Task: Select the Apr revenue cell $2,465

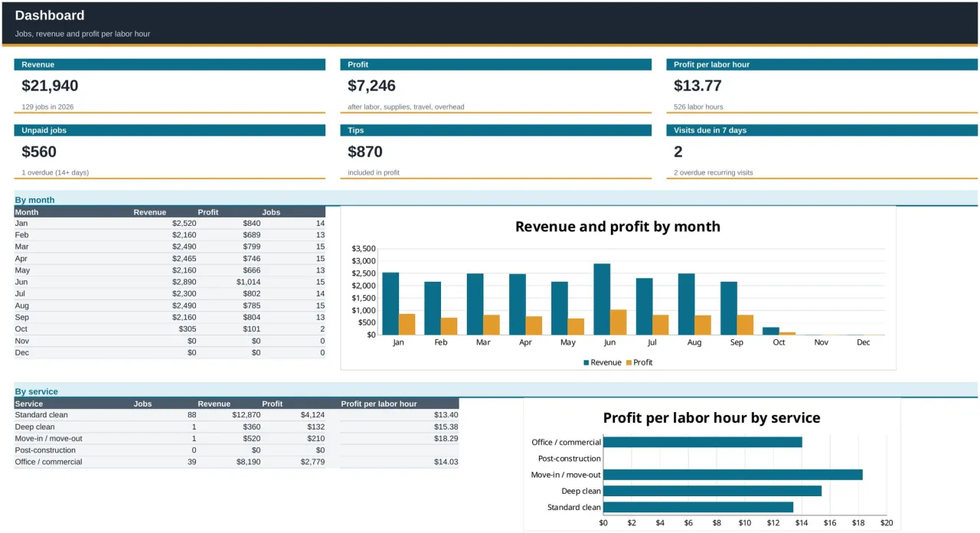Action: click(184, 259)
